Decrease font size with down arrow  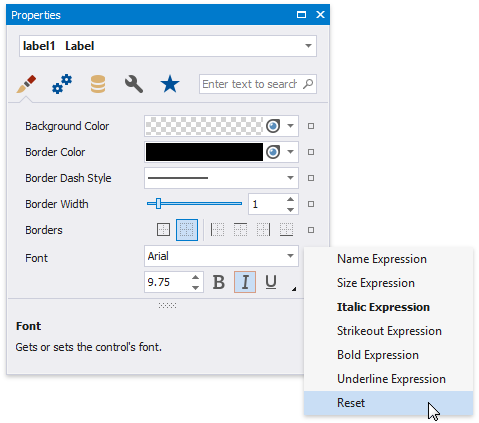coord(196,287)
